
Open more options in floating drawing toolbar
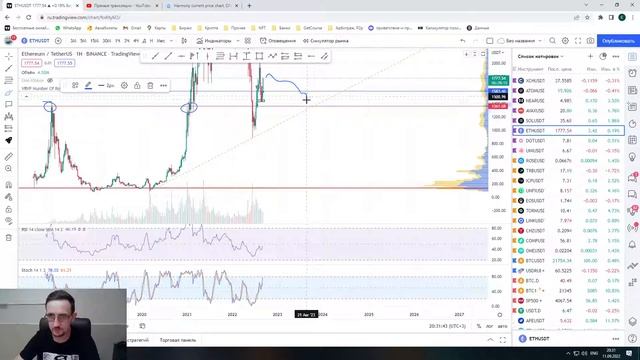(163, 85)
